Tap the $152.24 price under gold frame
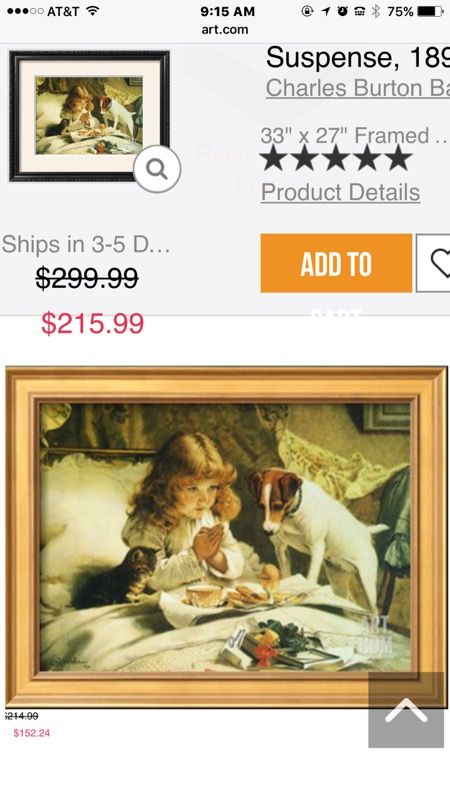The width and height of the screenshot is (450, 800). point(32,733)
